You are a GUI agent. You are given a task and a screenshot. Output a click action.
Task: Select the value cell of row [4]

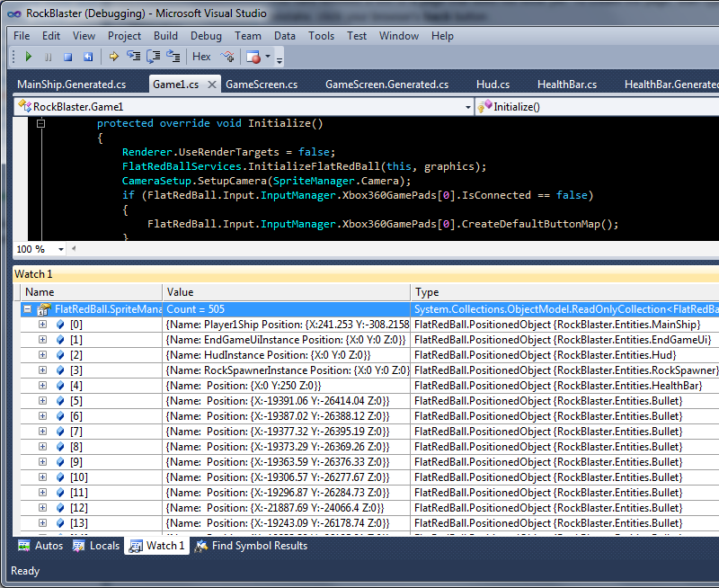(x=286, y=386)
